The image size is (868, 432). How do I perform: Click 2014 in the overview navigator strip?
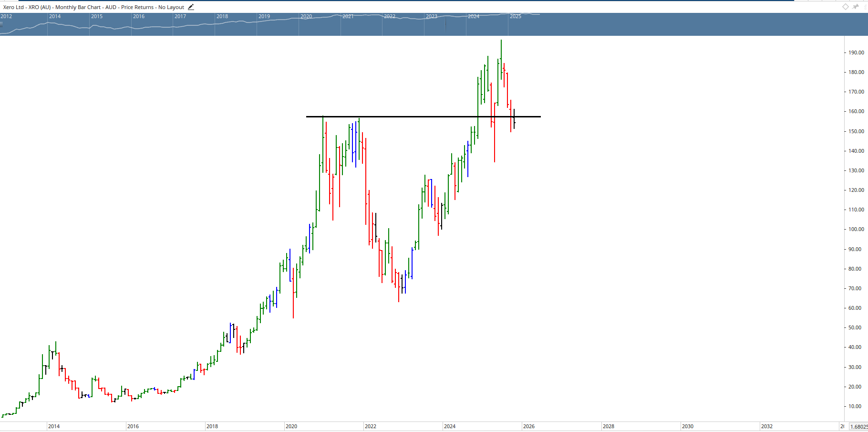pos(55,16)
